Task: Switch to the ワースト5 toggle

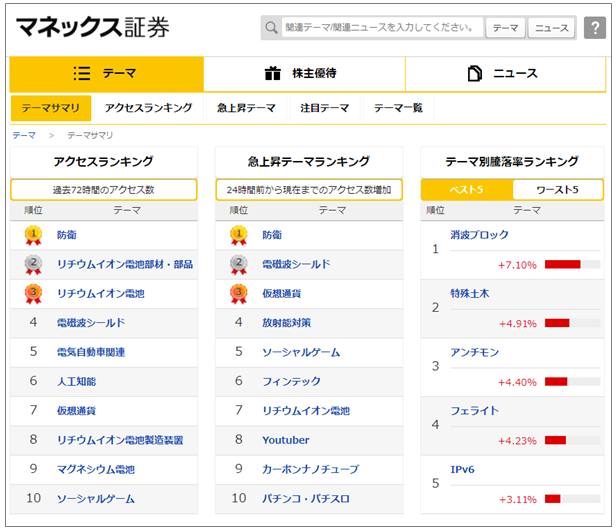Action: [x=557, y=190]
